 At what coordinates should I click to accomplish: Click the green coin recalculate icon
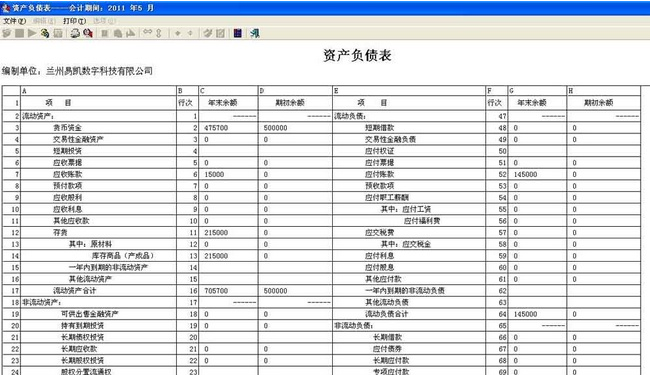[x=45, y=33]
